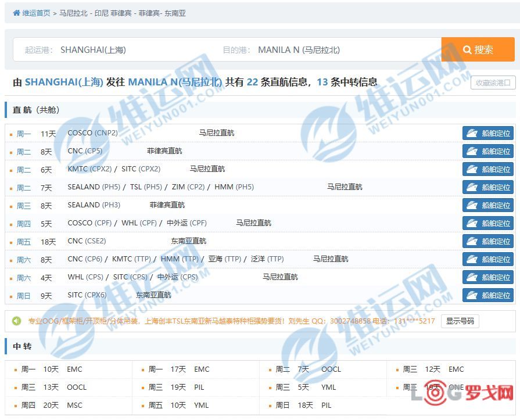Click ship icon on SITC (CPX6) row
This screenshot has width=520, height=420.
pyautogui.click(x=472, y=295)
